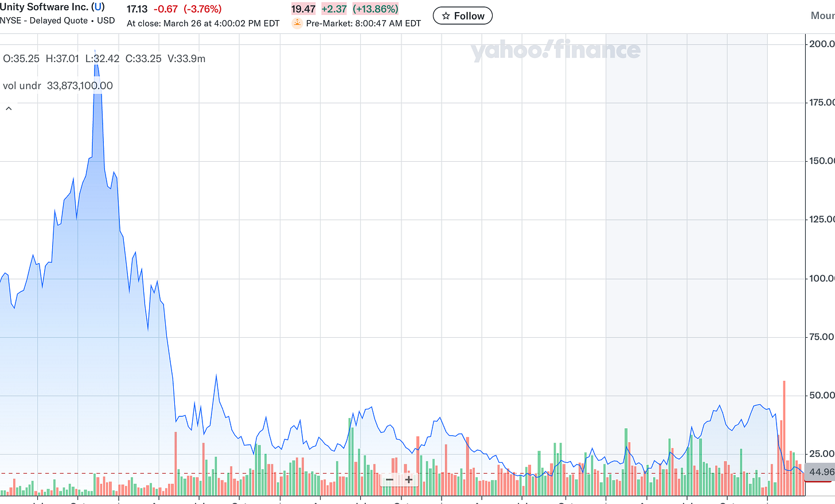835x504 pixels.
Task: Collapse the indicator panel with the chevron
Action: (x=9, y=108)
